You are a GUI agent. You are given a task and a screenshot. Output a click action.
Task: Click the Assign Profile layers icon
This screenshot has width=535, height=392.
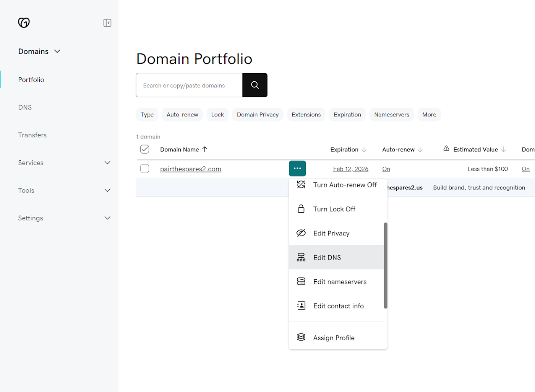tap(301, 337)
